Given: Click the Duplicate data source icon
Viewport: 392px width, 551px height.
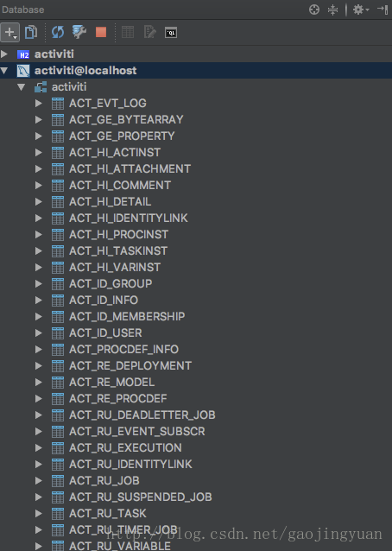Looking at the screenshot, I should pos(31,32).
